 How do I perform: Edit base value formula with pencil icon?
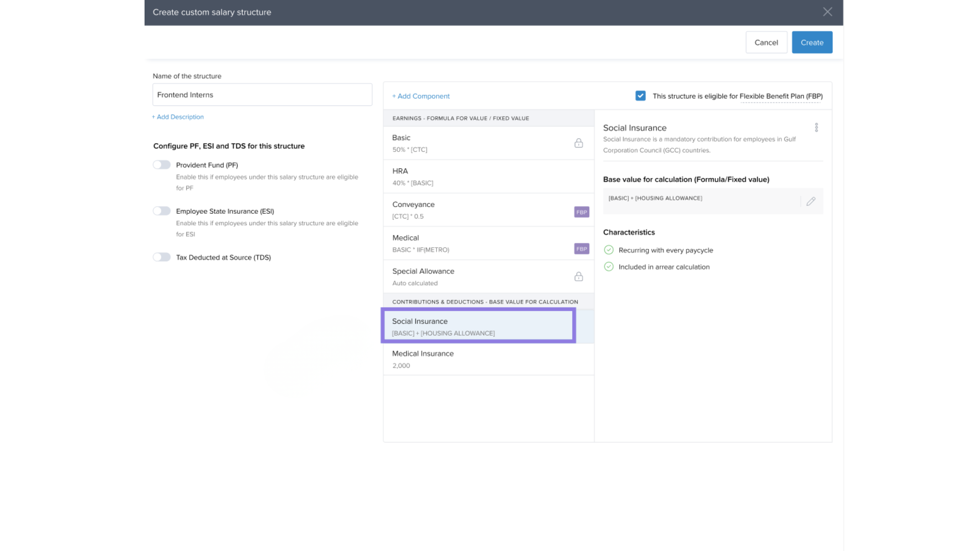[x=811, y=201]
